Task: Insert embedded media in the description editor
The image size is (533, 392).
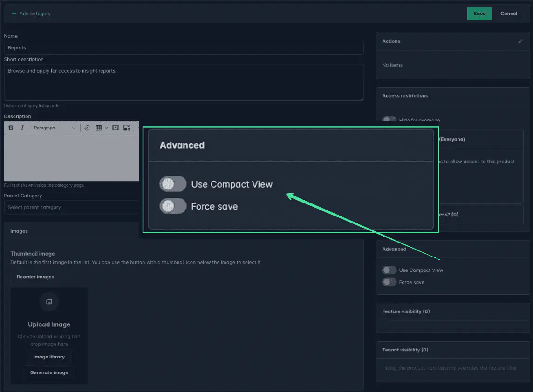Action: coord(116,128)
